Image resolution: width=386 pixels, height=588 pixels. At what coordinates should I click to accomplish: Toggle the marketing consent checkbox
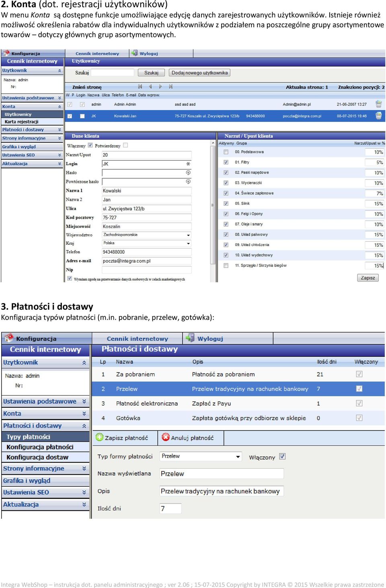tap(70, 278)
